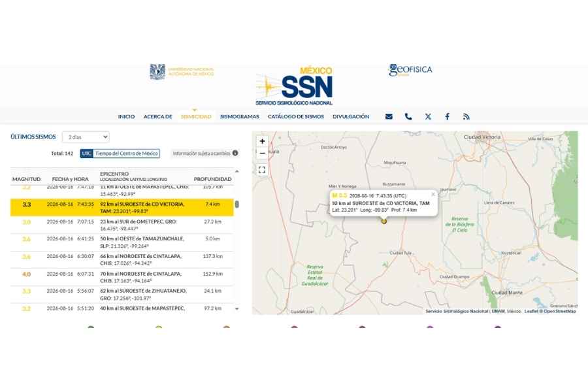Click the MAGNITUD column header
This screenshot has width=588, height=392.
26,179
